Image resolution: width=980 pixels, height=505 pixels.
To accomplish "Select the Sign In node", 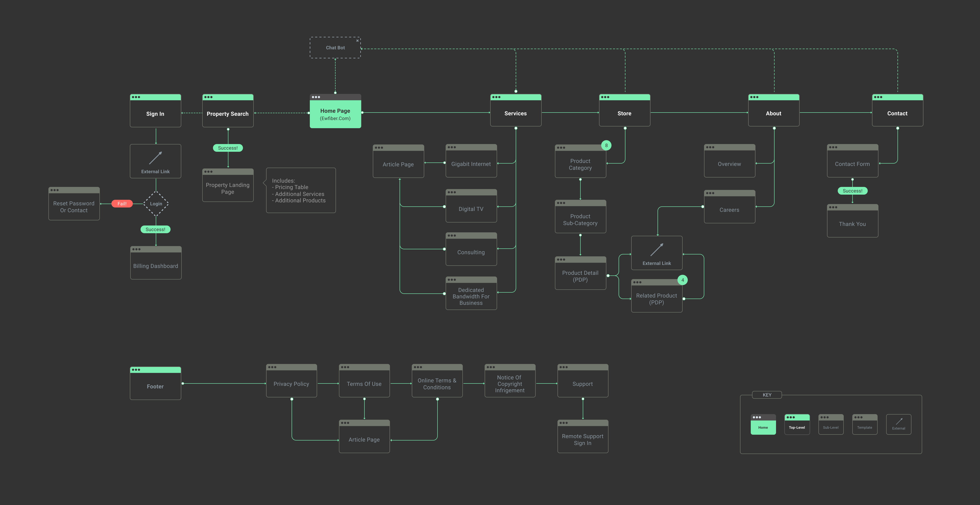I will pyautogui.click(x=156, y=111).
